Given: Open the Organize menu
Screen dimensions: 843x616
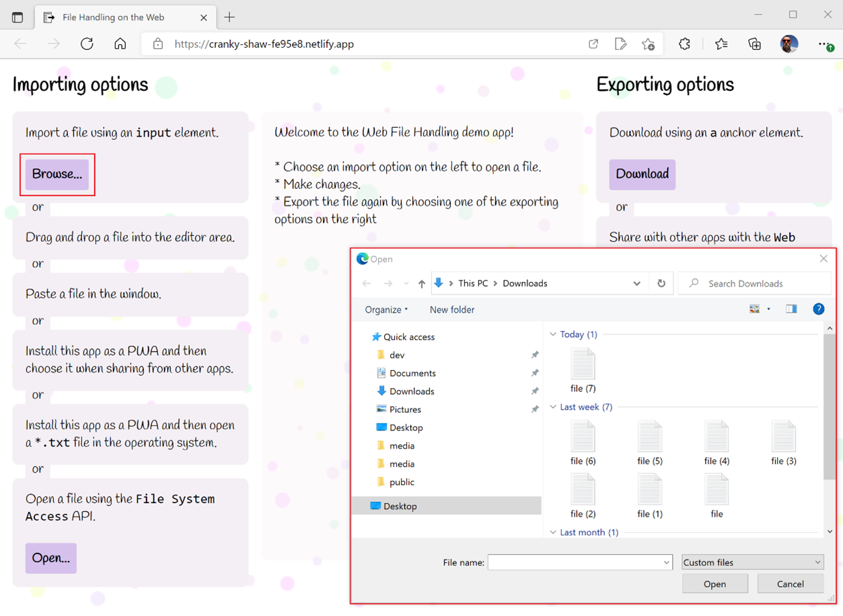Looking at the screenshot, I should tap(386, 309).
